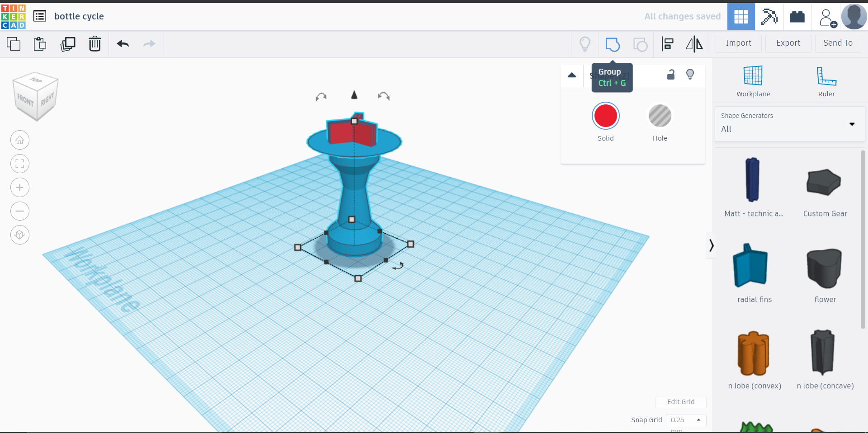Set the shape to Hole
This screenshot has height=433, width=868.
tap(660, 116)
